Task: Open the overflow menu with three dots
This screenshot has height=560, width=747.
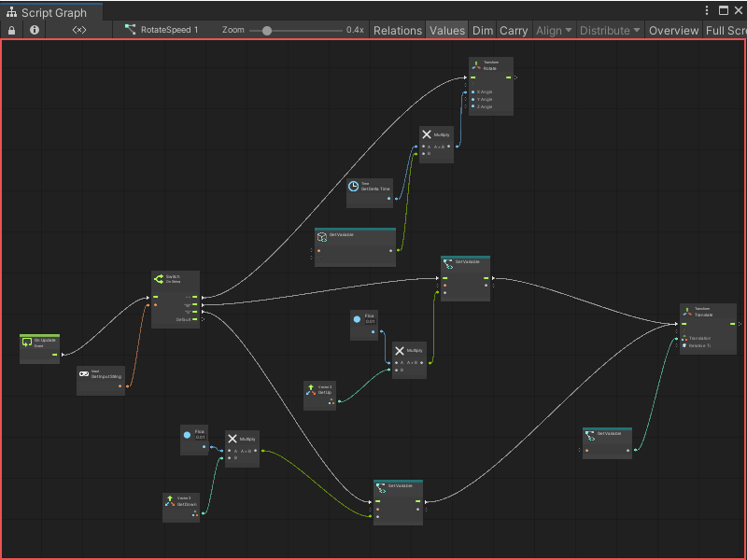Action: click(x=707, y=9)
